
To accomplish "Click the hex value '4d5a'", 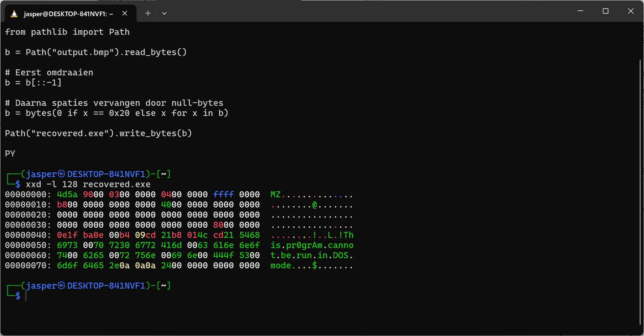I will coord(67,195).
